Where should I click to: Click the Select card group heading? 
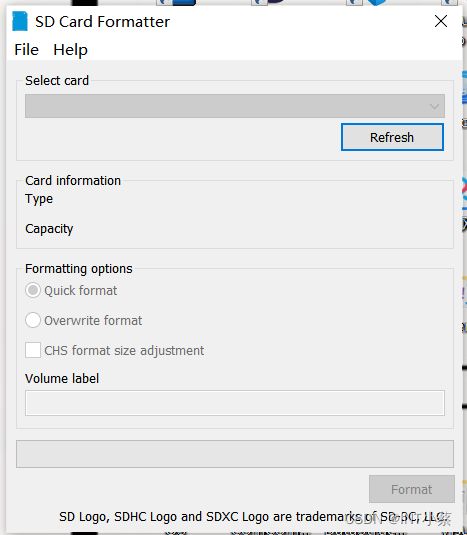point(57,81)
